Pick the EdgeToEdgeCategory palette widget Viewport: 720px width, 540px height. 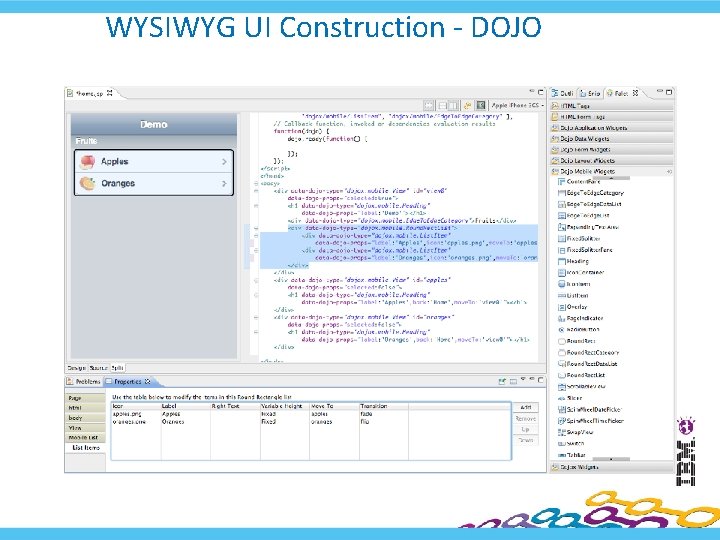tap(591, 193)
